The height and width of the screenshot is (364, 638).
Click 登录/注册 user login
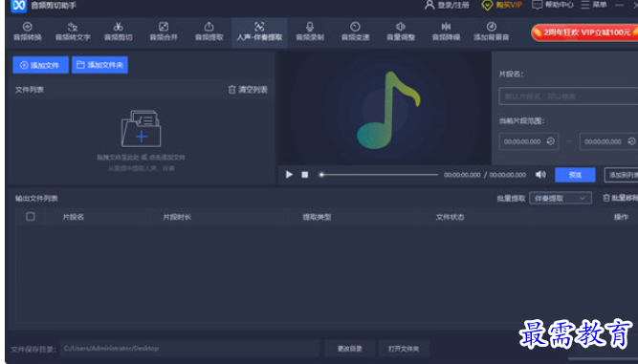coord(447,5)
